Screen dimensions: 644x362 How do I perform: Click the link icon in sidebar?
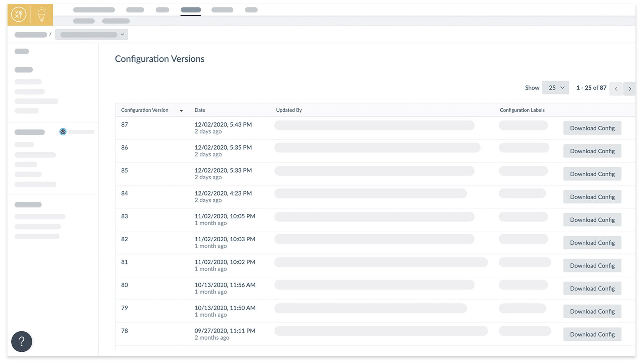click(63, 132)
